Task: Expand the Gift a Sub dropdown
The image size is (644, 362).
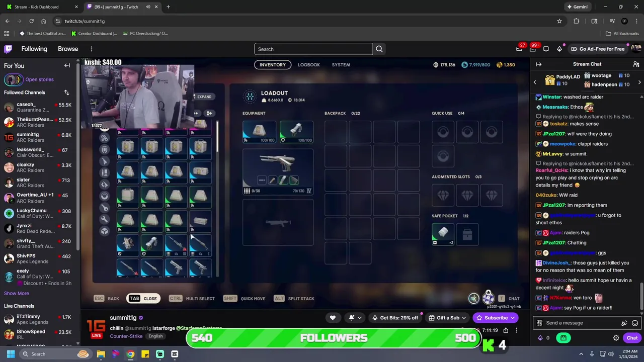Action: point(464,318)
